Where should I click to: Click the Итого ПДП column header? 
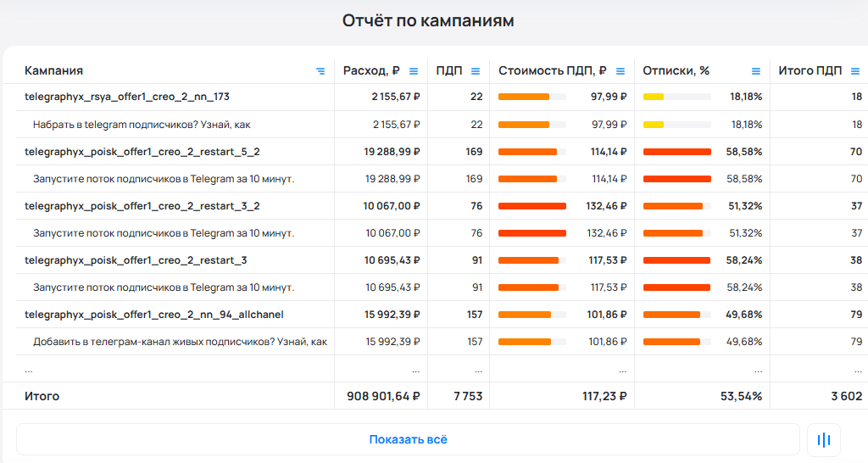pos(810,71)
